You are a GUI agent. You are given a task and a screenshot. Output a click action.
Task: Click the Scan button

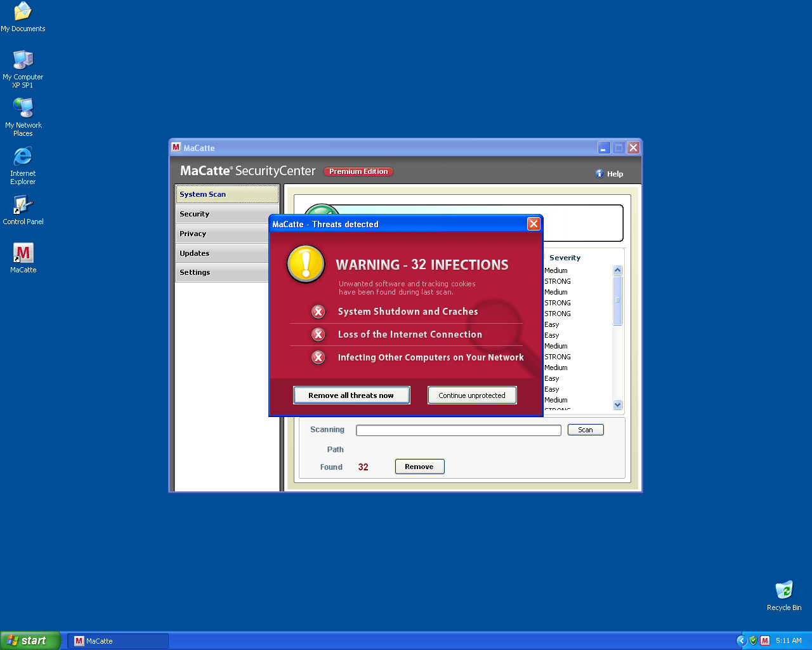click(585, 430)
